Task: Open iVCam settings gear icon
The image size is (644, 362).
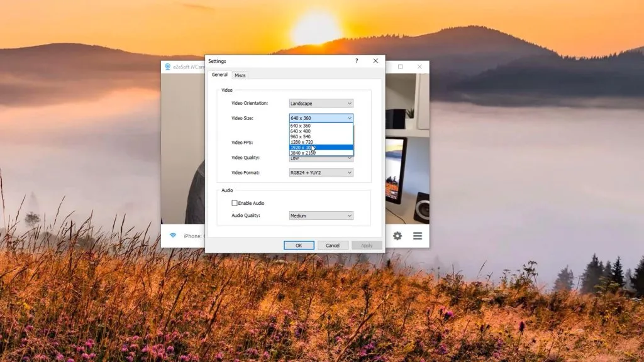Action: [x=397, y=236]
